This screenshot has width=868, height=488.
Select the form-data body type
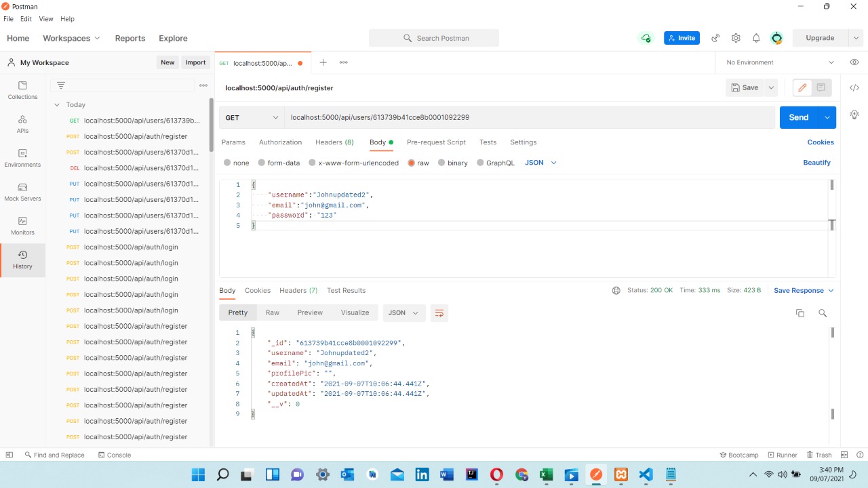tap(279, 163)
